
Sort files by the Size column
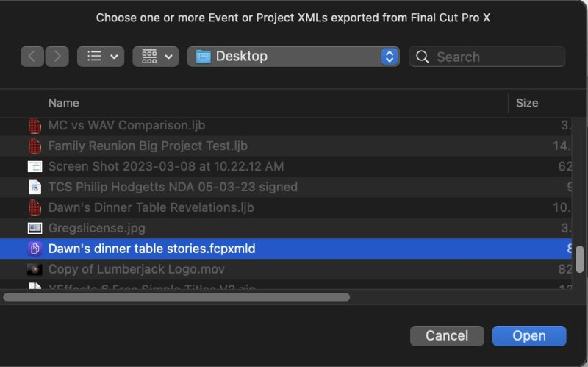pos(526,103)
